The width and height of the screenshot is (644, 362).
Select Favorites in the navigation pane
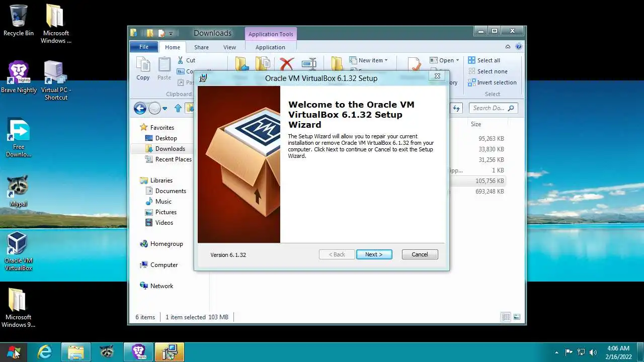click(157, 128)
